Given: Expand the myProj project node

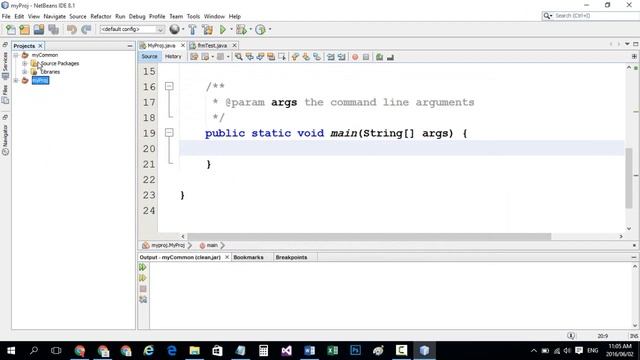Looking at the screenshot, I should (x=16, y=80).
